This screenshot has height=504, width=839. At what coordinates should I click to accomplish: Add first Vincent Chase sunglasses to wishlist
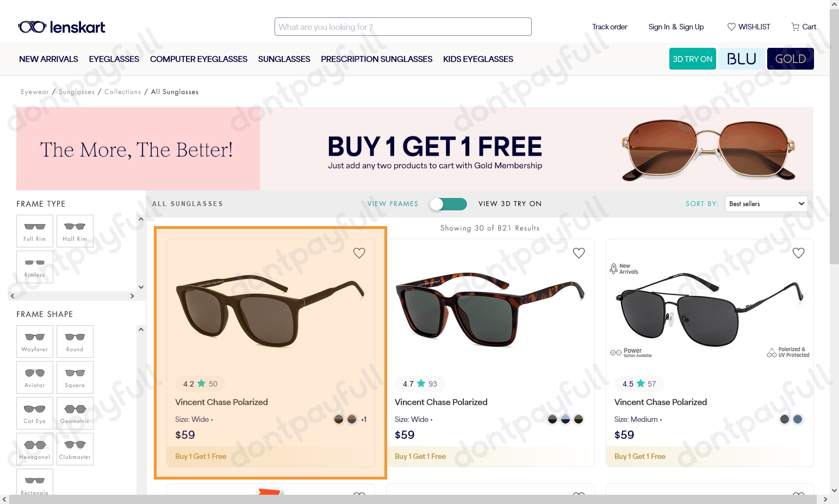359,253
